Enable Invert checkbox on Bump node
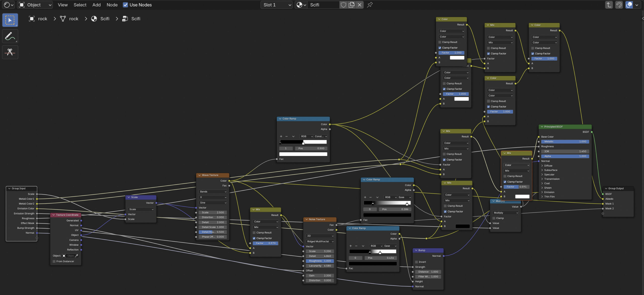 click(416, 262)
